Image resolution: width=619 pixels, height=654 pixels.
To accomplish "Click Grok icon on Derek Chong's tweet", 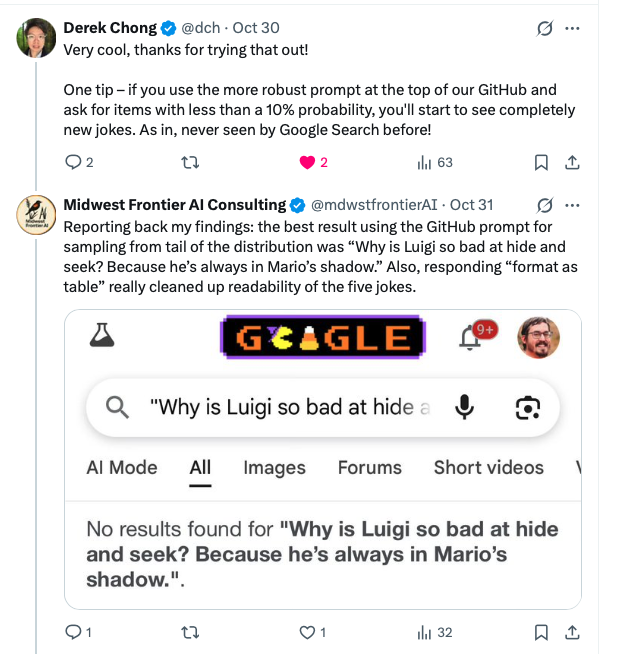I will (545, 29).
